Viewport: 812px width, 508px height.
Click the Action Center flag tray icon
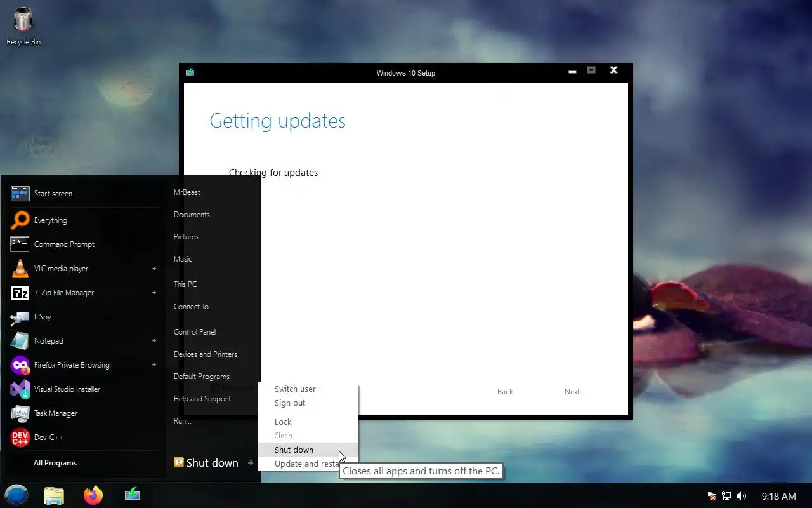(x=711, y=496)
